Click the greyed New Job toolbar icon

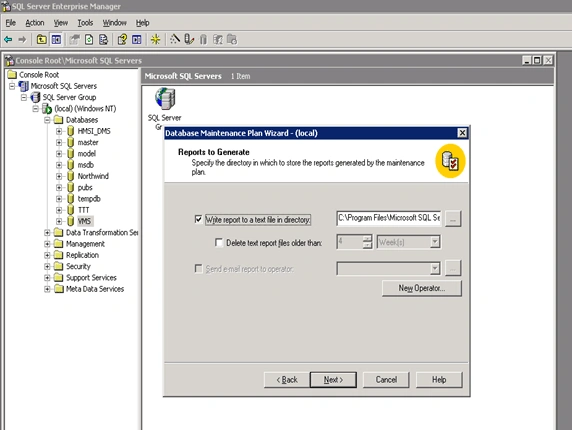coord(232,39)
